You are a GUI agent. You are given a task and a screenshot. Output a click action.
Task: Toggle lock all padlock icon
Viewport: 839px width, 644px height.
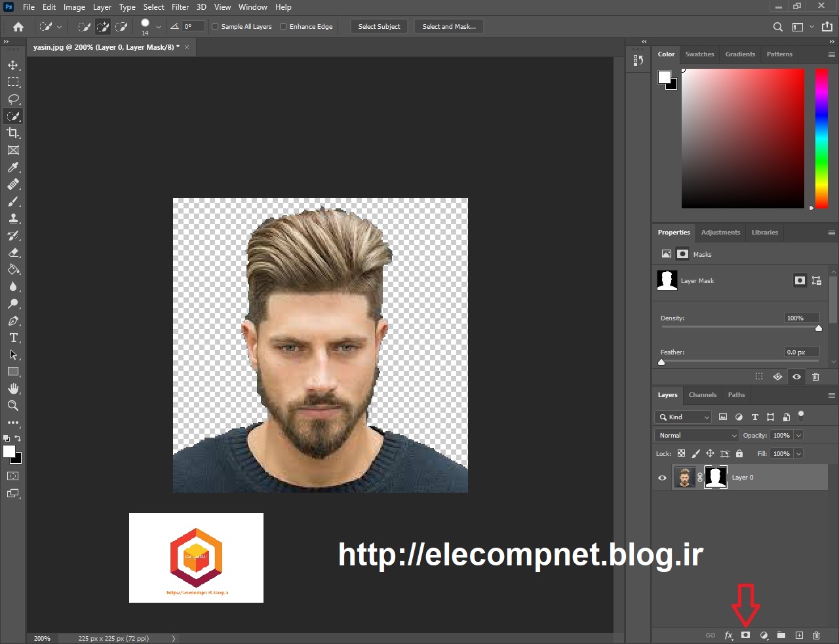(739, 453)
